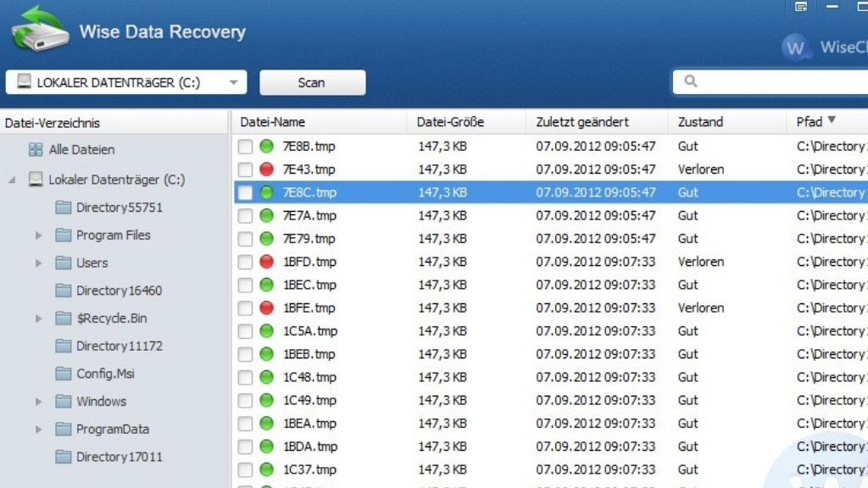Select Alle Dateien in the tree
This screenshot has height=488, width=868.
click(81, 149)
